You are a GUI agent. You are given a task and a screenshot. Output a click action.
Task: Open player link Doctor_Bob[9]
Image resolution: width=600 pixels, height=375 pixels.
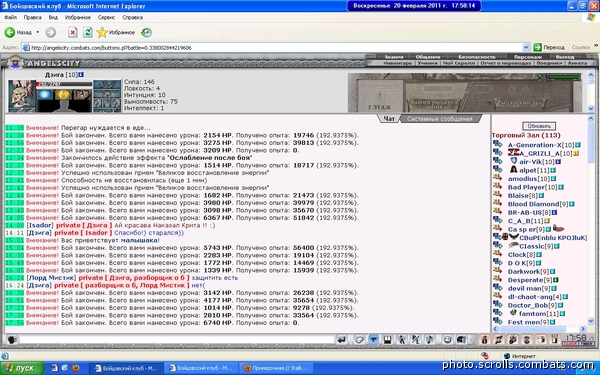532,305
